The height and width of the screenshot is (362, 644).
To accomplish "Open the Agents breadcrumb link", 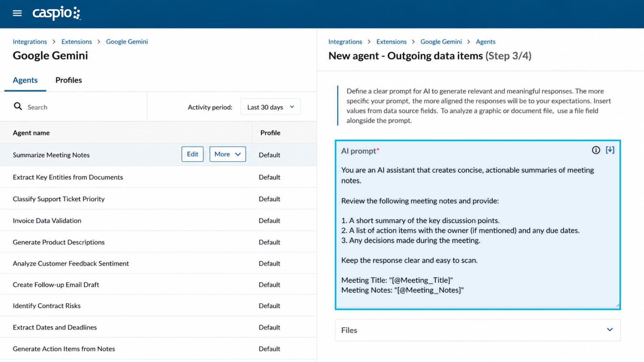I will (486, 41).
